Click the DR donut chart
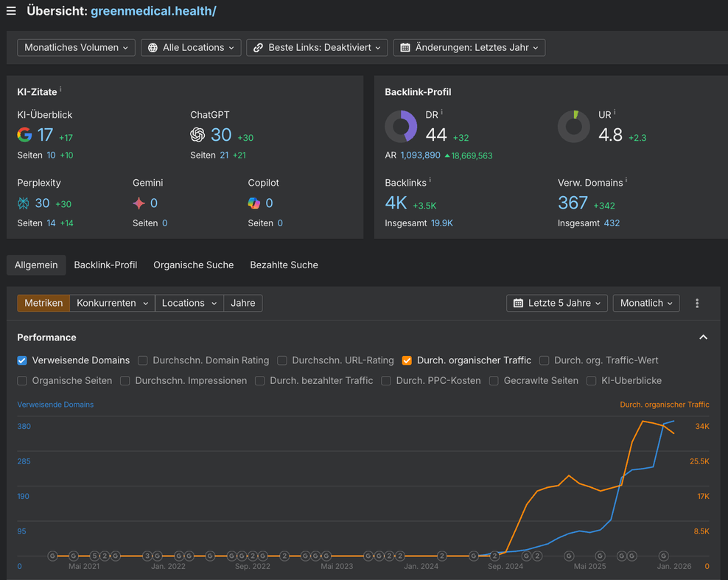 click(401, 127)
